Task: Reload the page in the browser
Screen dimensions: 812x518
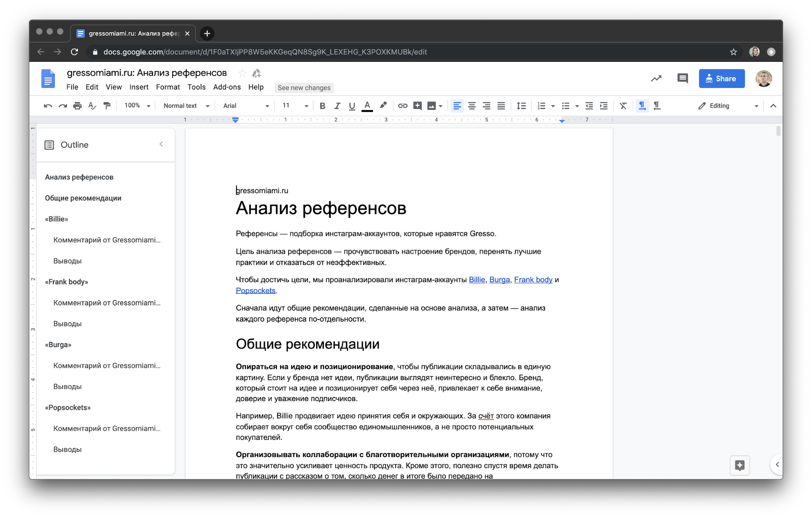Action: pyautogui.click(x=74, y=52)
